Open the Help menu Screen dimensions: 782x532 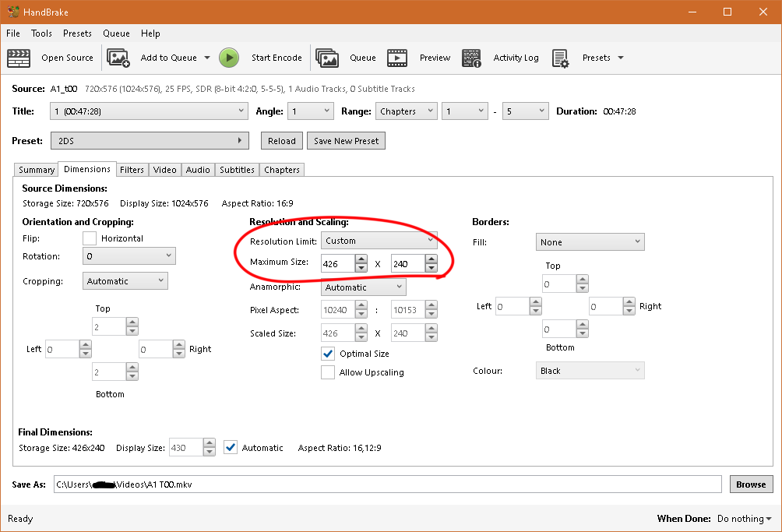coord(150,33)
